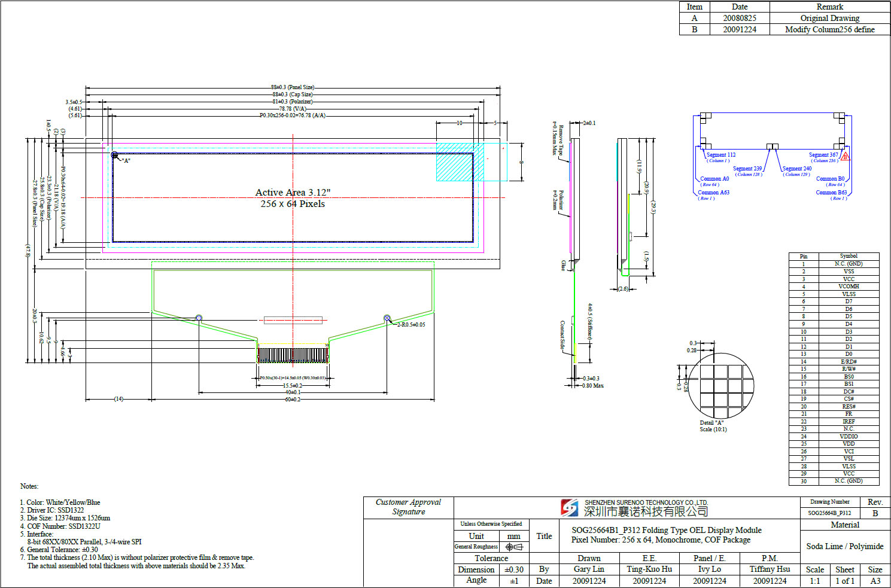
Task: Click the drawing number SOG25664B_P312
Action: click(829, 513)
